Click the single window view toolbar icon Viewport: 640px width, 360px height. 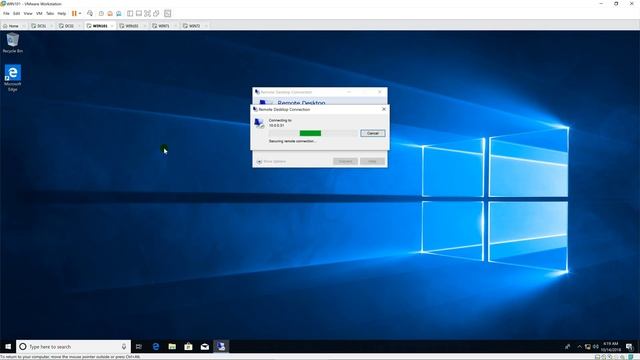(x=139, y=13)
